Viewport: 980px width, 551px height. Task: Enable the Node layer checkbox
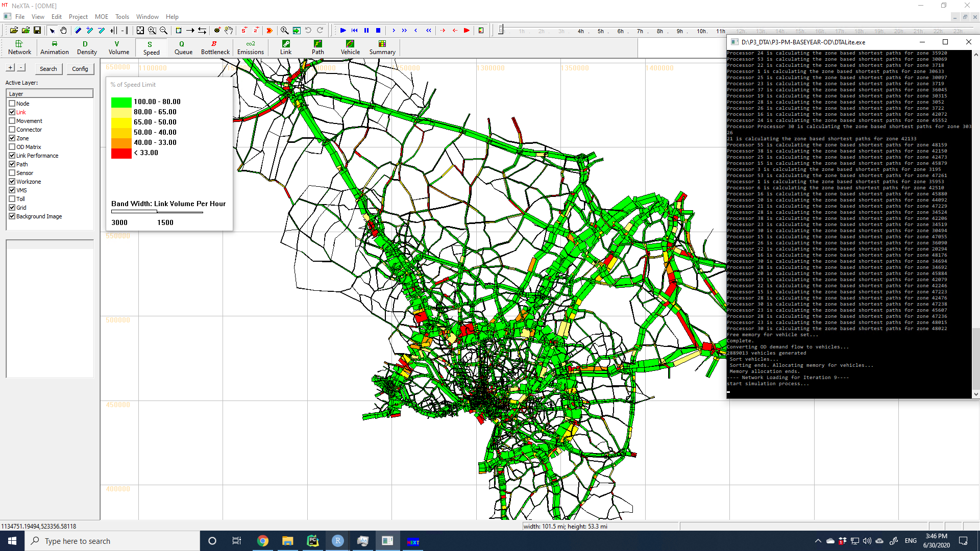(x=12, y=104)
